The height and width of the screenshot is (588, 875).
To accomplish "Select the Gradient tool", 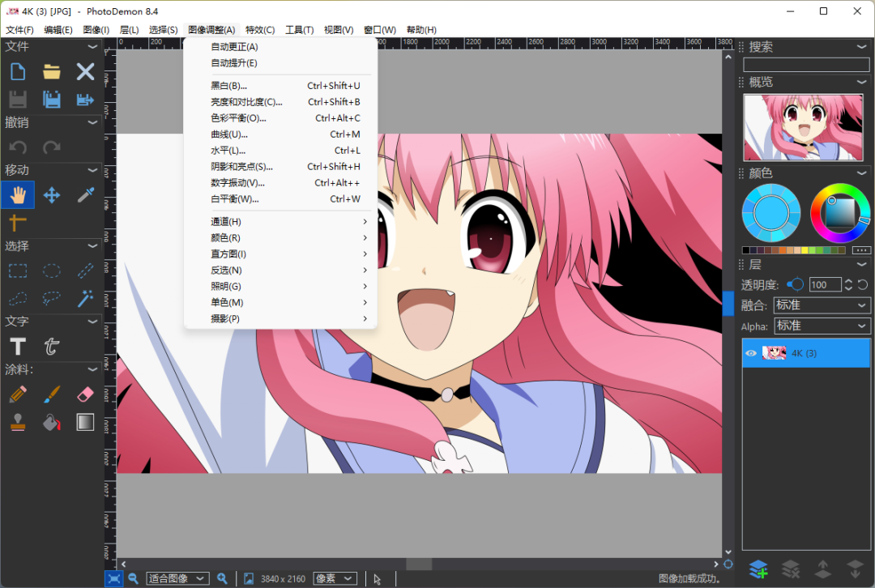I will pos(84,421).
